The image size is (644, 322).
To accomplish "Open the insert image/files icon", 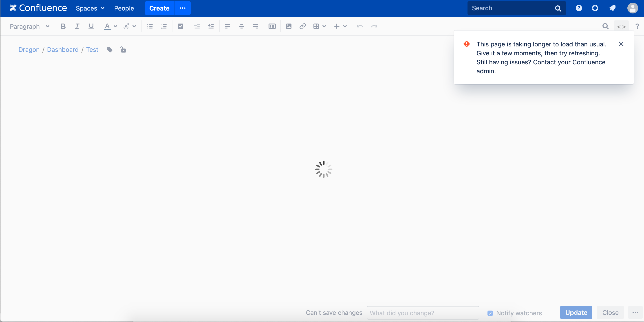I will click(289, 26).
